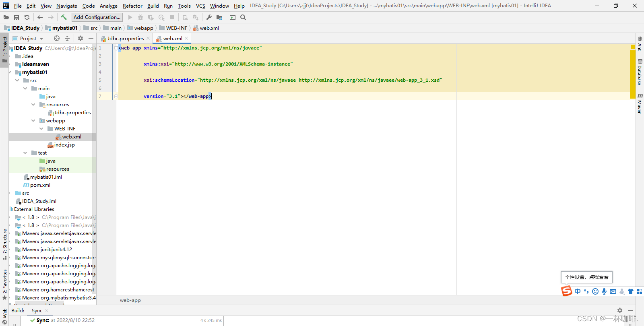
Task: Sogou microphone voice input icon
Action: pyautogui.click(x=604, y=291)
